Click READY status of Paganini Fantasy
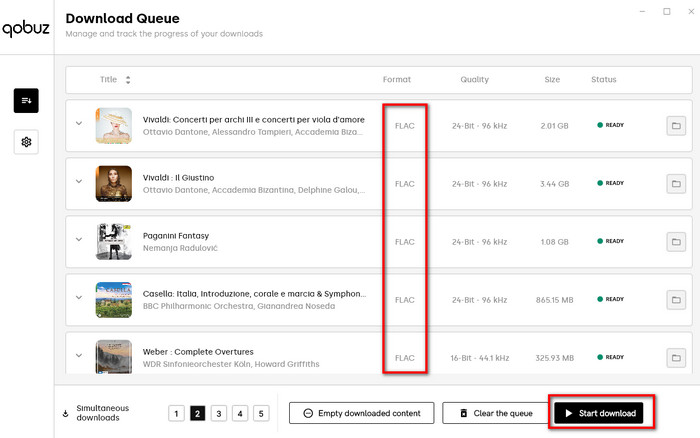The width and height of the screenshot is (700, 438). (611, 241)
